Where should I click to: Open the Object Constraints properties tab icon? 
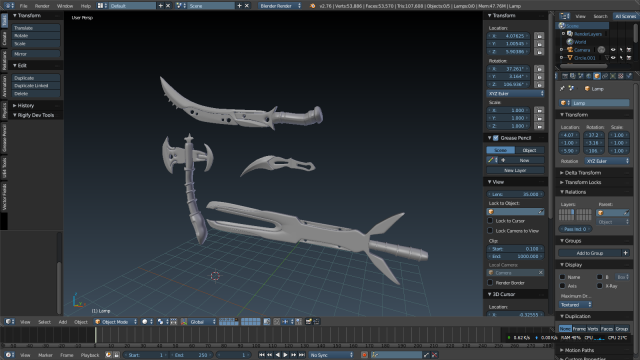click(x=605, y=76)
